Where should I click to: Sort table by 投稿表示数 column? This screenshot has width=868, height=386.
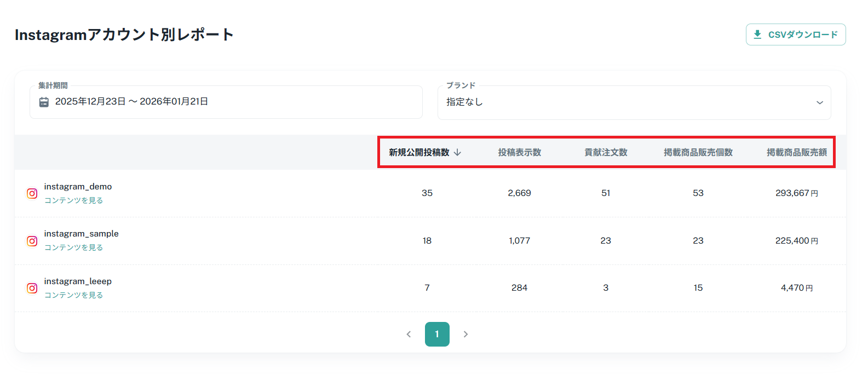click(519, 152)
